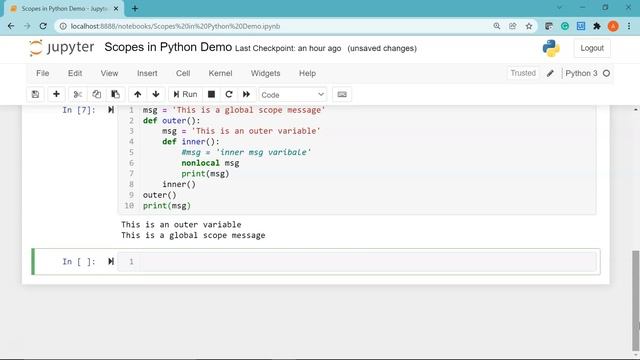Move selected cell down arrow

tap(156, 94)
